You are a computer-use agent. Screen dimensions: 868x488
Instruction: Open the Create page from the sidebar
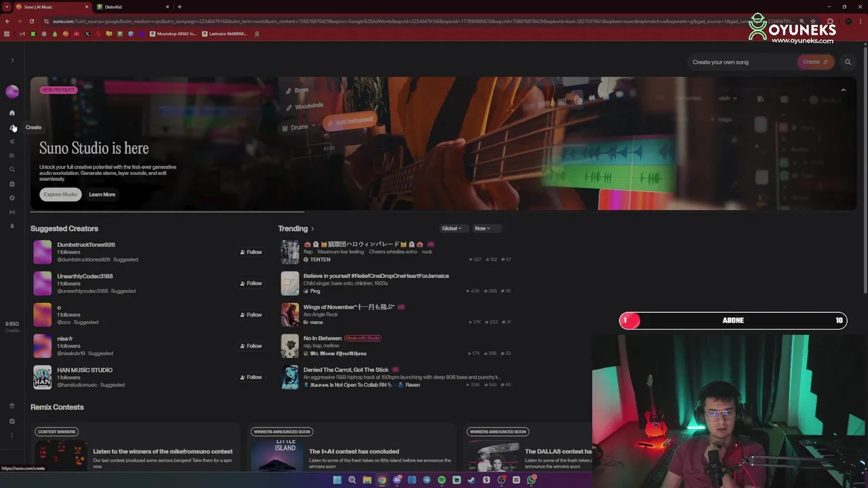coord(12,127)
